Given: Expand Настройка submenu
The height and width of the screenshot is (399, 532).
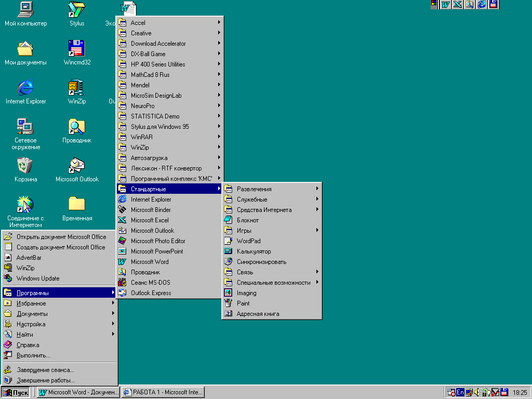Looking at the screenshot, I should [x=59, y=324].
